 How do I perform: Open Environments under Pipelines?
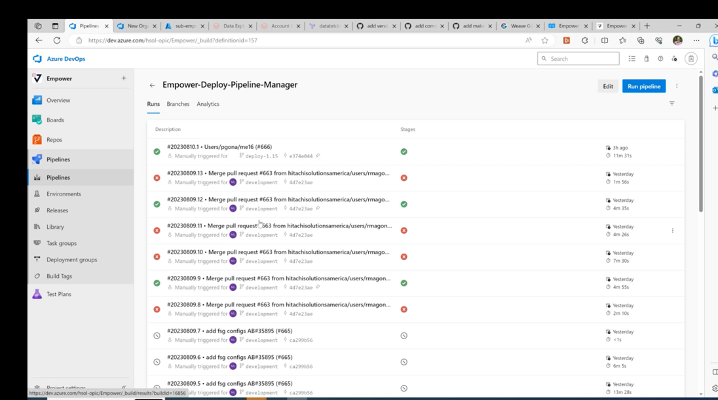[x=64, y=194]
